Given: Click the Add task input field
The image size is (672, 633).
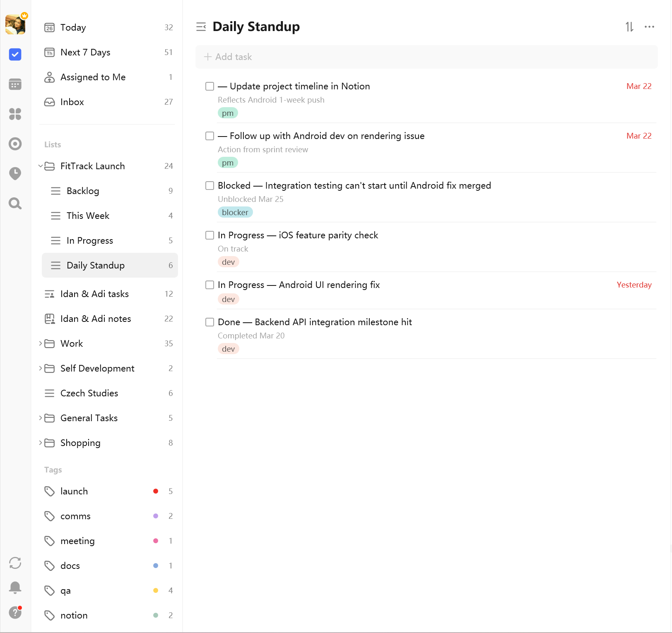Looking at the screenshot, I should tap(426, 57).
